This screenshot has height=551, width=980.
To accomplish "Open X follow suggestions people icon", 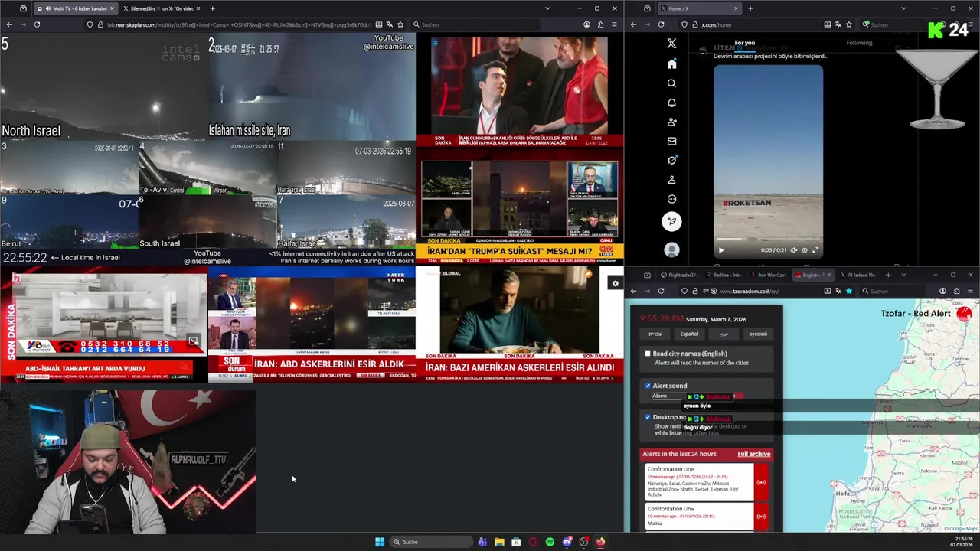I will click(671, 122).
